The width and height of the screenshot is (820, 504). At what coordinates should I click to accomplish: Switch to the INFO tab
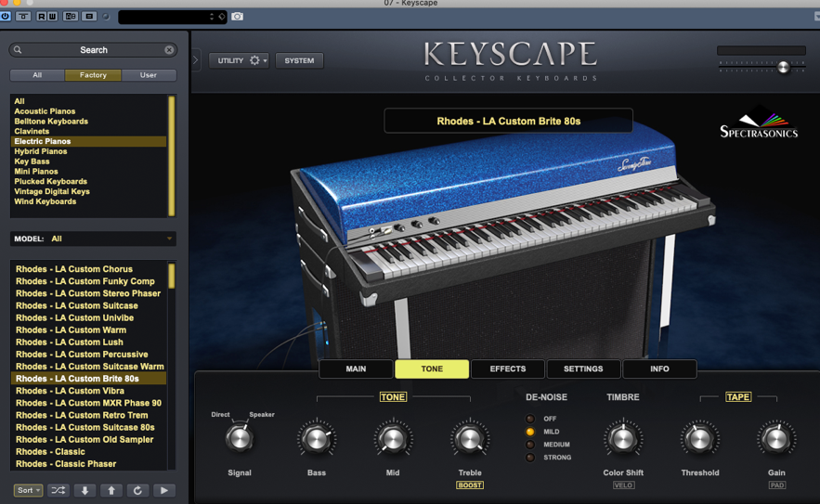(659, 368)
